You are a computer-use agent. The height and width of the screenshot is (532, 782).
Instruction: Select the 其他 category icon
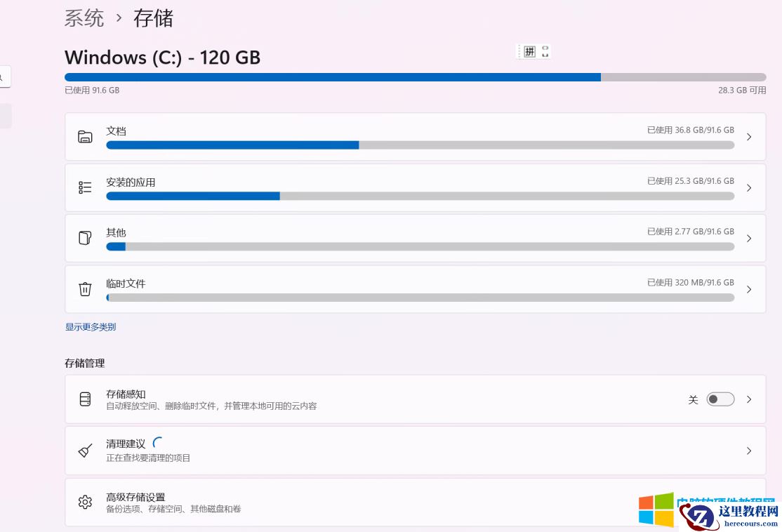(85, 238)
